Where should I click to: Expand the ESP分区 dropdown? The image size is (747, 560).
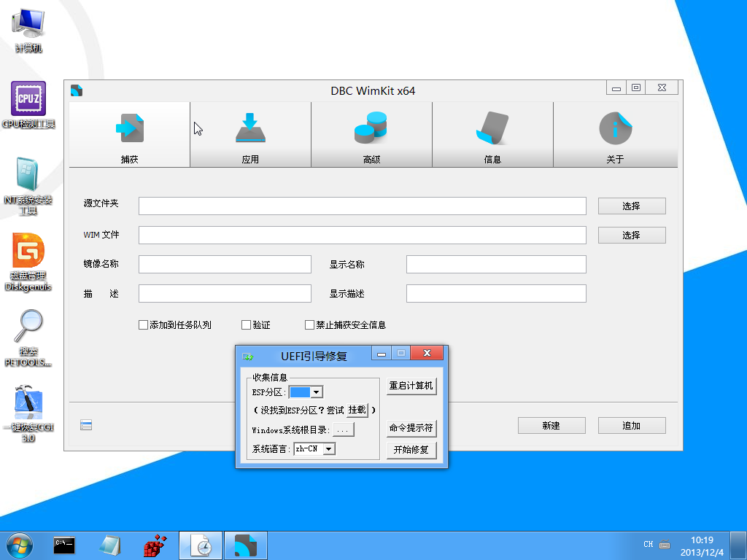pos(317,392)
